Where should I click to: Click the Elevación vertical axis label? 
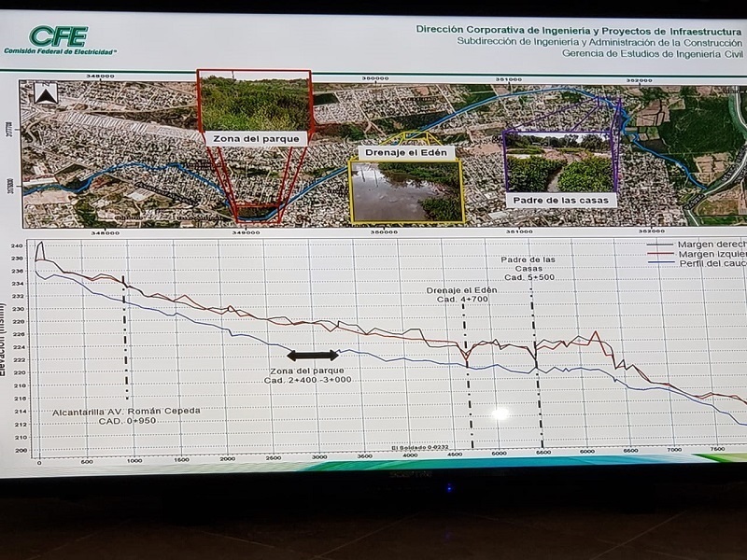(x=16, y=350)
